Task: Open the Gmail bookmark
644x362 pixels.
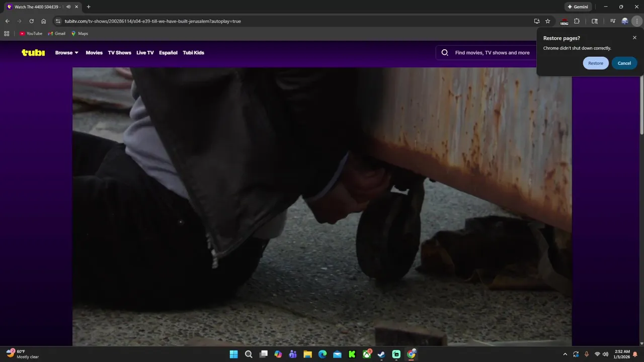Action: (x=56, y=34)
